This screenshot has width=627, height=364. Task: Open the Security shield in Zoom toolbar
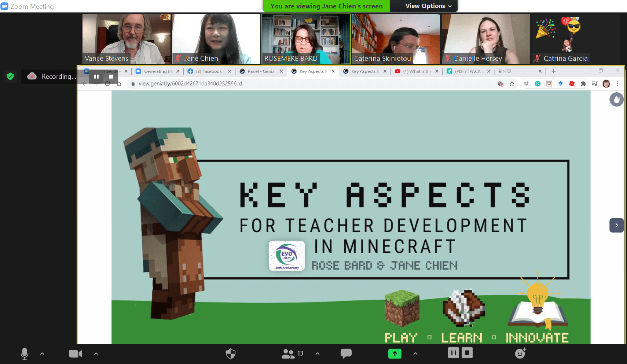(231, 354)
